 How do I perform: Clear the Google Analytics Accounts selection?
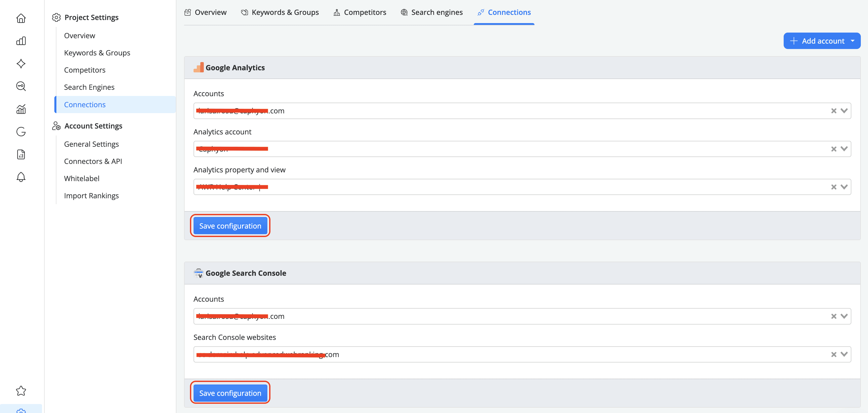click(x=834, y=111)
